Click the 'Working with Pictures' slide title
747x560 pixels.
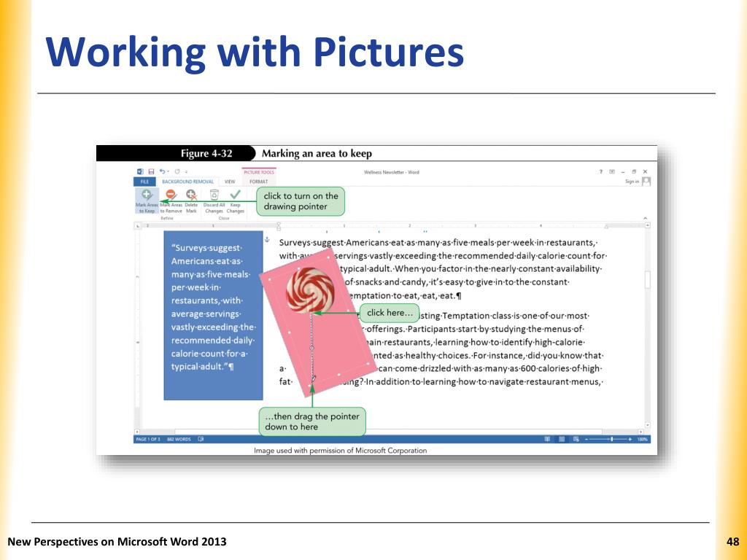(255, 52)
